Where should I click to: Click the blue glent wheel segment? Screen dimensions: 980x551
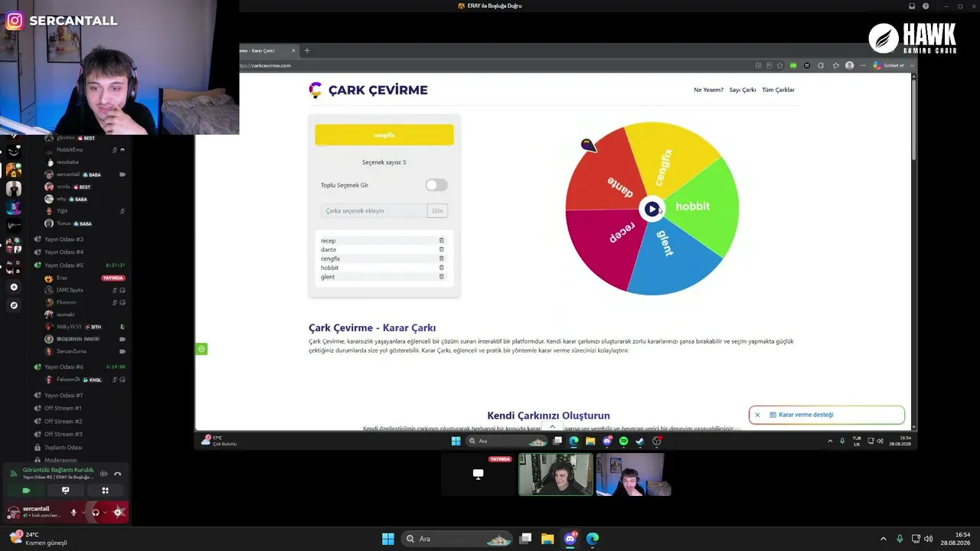coord(671,256)
